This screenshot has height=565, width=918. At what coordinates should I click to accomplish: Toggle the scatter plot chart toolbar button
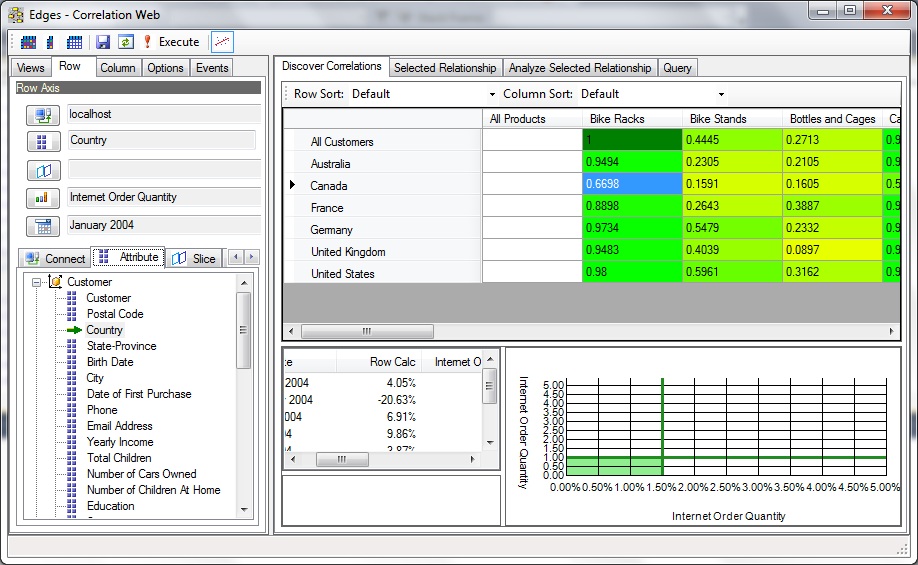pos(222,42)
